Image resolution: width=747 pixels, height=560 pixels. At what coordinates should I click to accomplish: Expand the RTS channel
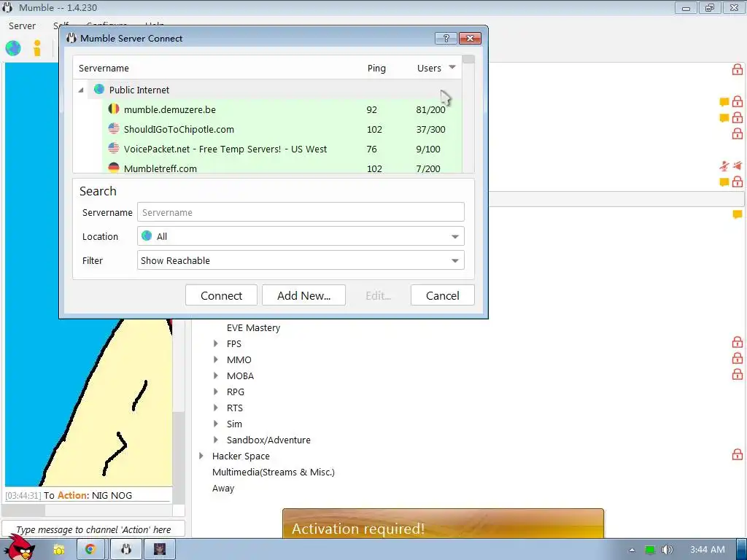coord(216,408)
